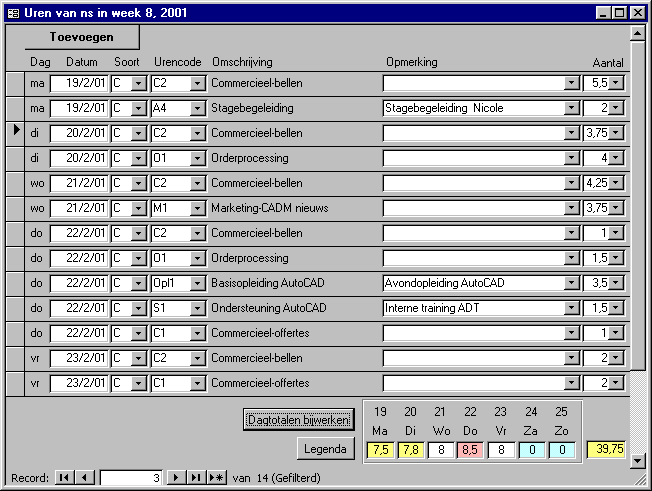Select the row selector of Marketing-CADM nieuws
This screenshot has width=652, height=491.
click(15, 208)
